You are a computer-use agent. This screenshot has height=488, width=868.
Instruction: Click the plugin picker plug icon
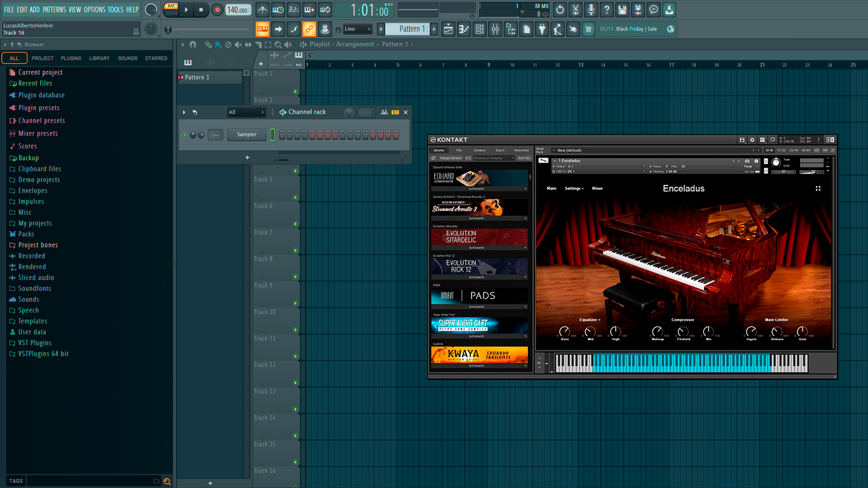[x=542, y=29]
